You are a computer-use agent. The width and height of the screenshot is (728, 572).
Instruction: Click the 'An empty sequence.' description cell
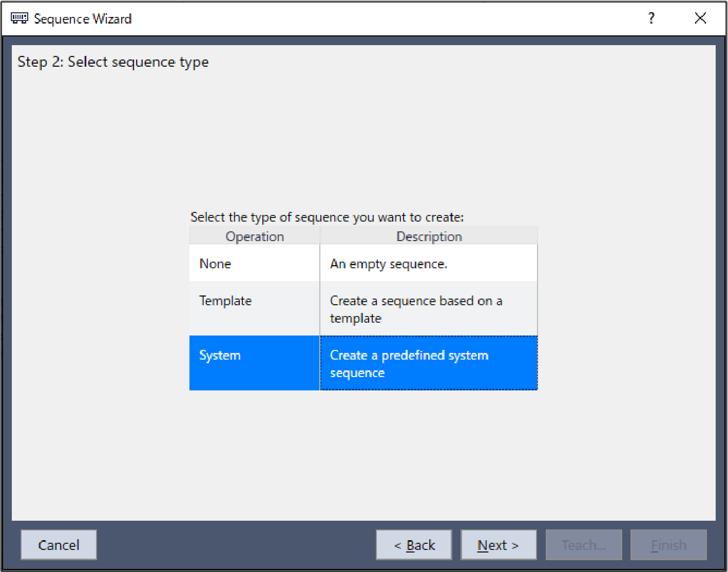[429, 264]
